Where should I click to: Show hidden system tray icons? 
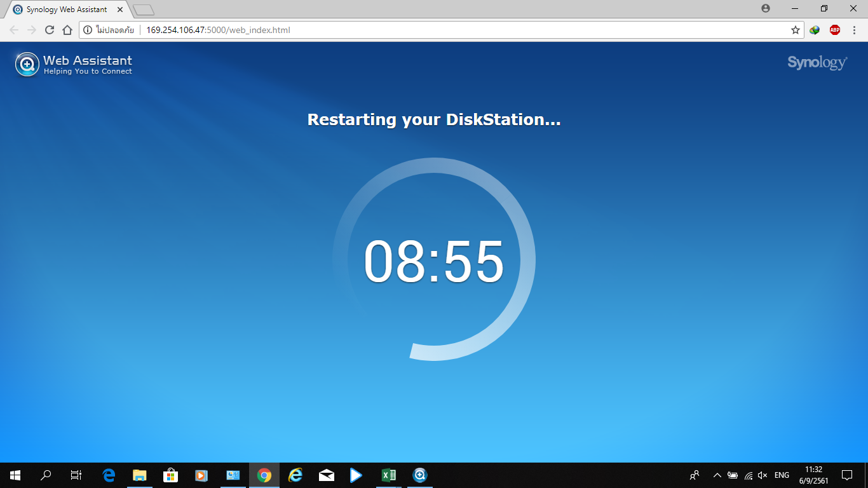717,475
